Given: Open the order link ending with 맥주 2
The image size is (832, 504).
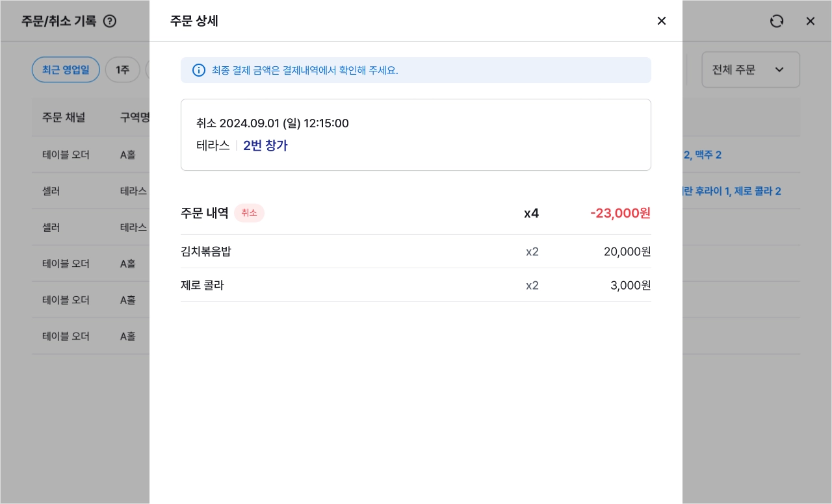Looking at the screenshot, I should pos(702,155).
